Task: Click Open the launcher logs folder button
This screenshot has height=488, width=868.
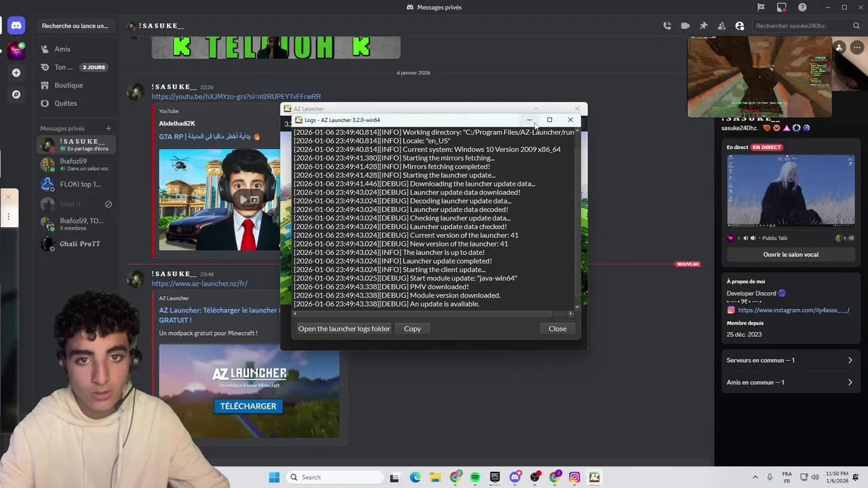Action: click(344, 329)
